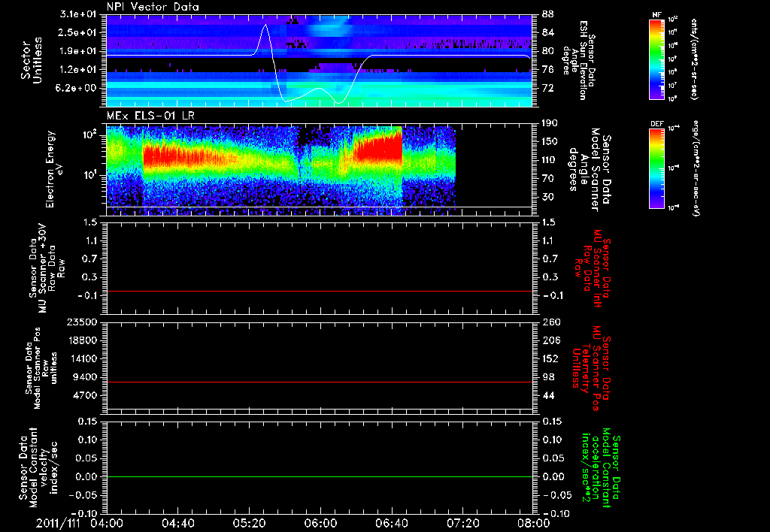Click the NF flux color bar
This screenshot has height=532, width=770.
tap(656, 59)
